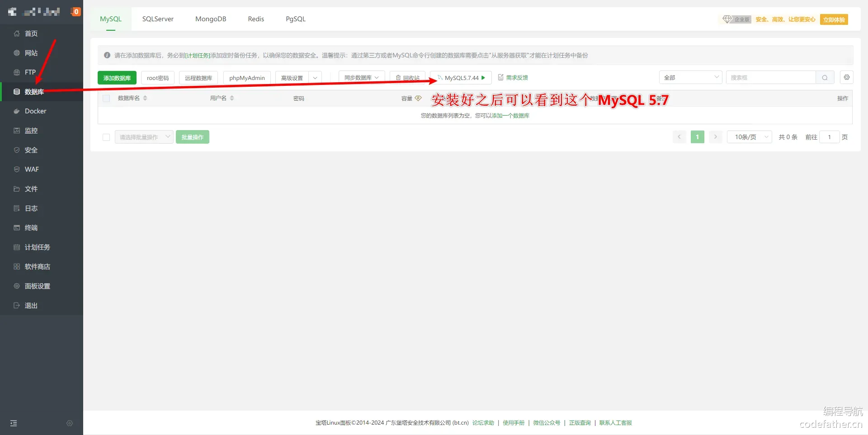Click the 添加一个数据库 link
The height and width of the screenshot is (435, 868).
point(510,116)
